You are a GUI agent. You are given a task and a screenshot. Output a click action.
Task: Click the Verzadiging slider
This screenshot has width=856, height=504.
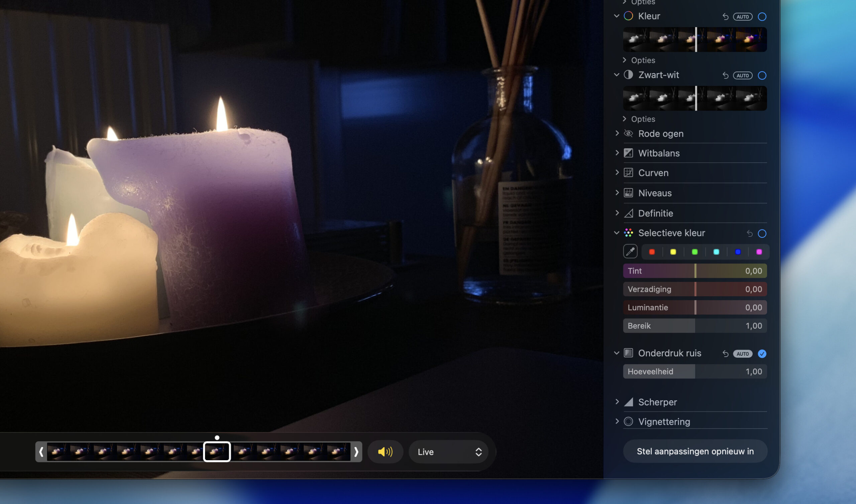pos(694,289)
